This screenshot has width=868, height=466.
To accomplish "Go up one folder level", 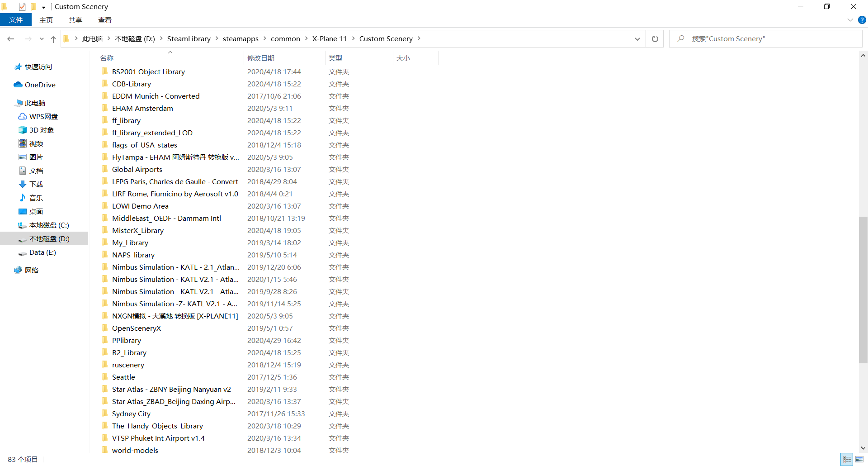I will pos(53,39).
